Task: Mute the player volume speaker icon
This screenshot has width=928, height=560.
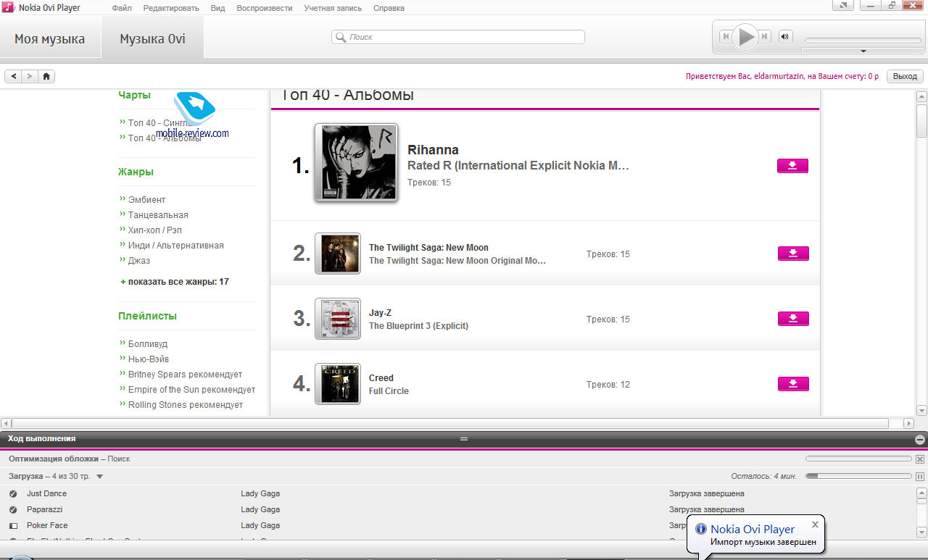Action: 786,36
